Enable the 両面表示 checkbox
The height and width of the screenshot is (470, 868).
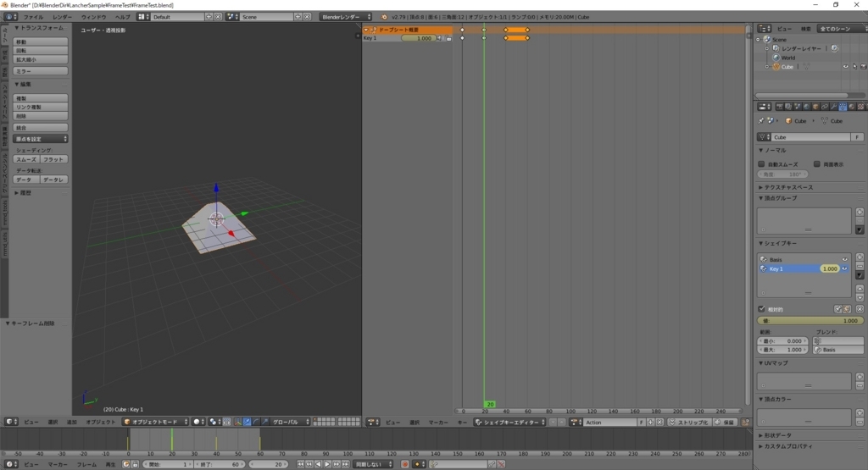point(817,164)
